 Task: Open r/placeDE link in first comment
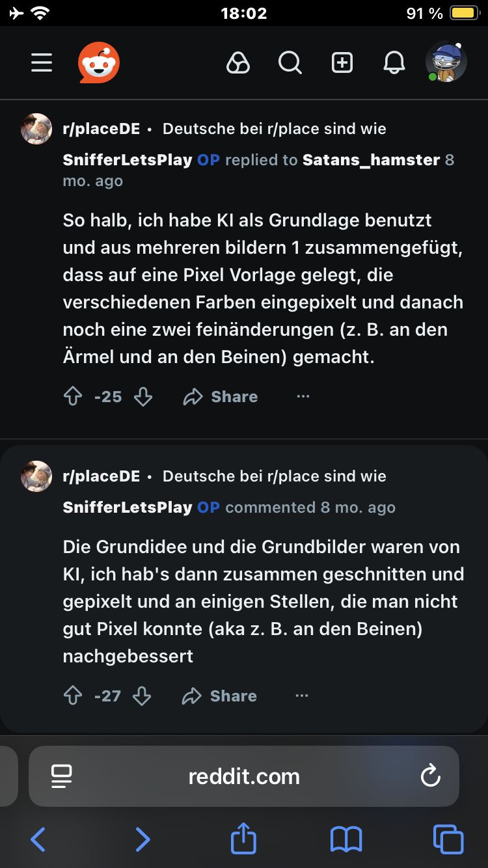(101, 129)
